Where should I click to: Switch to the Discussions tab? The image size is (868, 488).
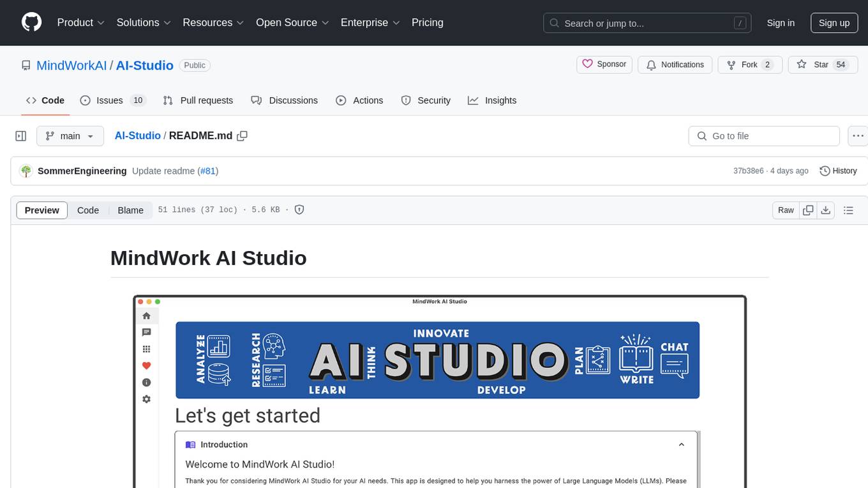coord(284,100)
